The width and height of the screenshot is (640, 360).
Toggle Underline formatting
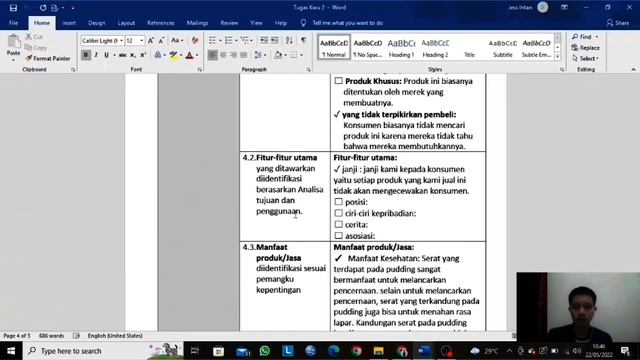coord(106,55)
